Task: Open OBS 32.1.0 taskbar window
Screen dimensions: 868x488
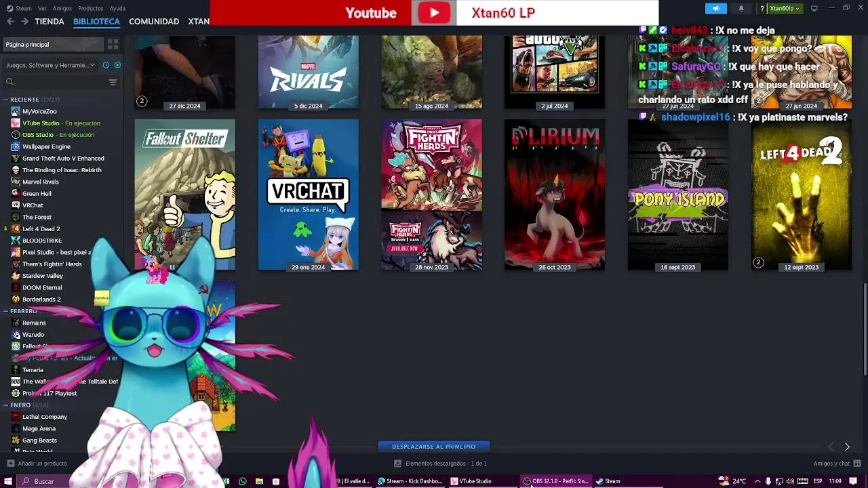Action: pos(556,481)
